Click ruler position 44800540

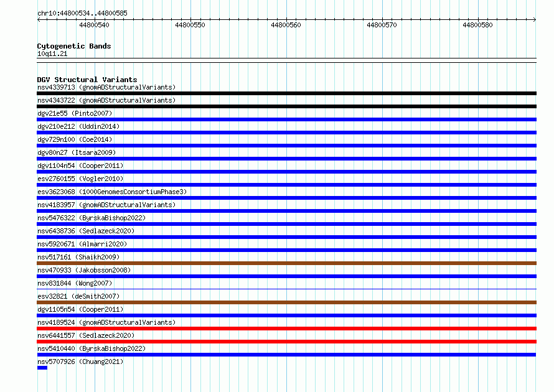(x=95, y=25)
